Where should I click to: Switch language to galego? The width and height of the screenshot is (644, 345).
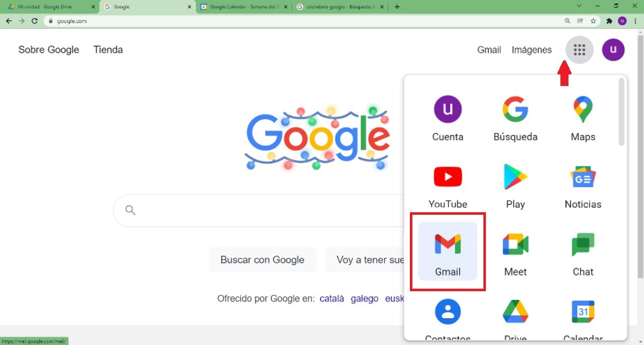click(365, 299)
